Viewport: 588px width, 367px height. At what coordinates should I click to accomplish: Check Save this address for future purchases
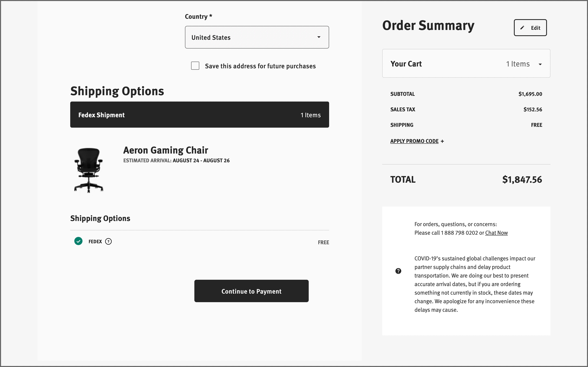tap(195, 66)
